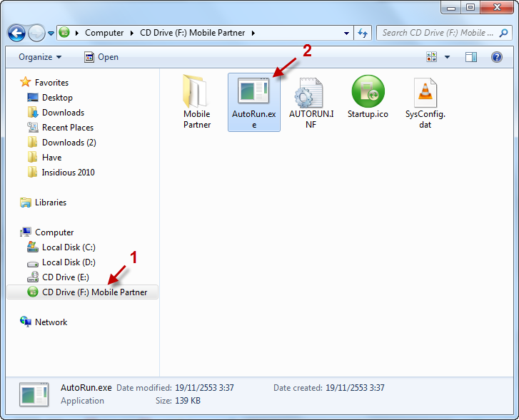
Task: Open Local Disk (C:) in navigation pane
Action: coord(69,247)
